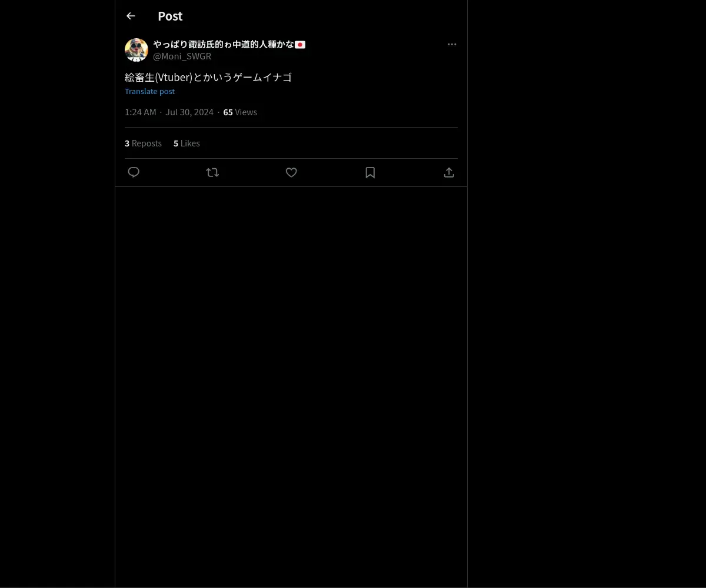Like the post with the heart icon
706x588 pixels.
coord(291,172)
